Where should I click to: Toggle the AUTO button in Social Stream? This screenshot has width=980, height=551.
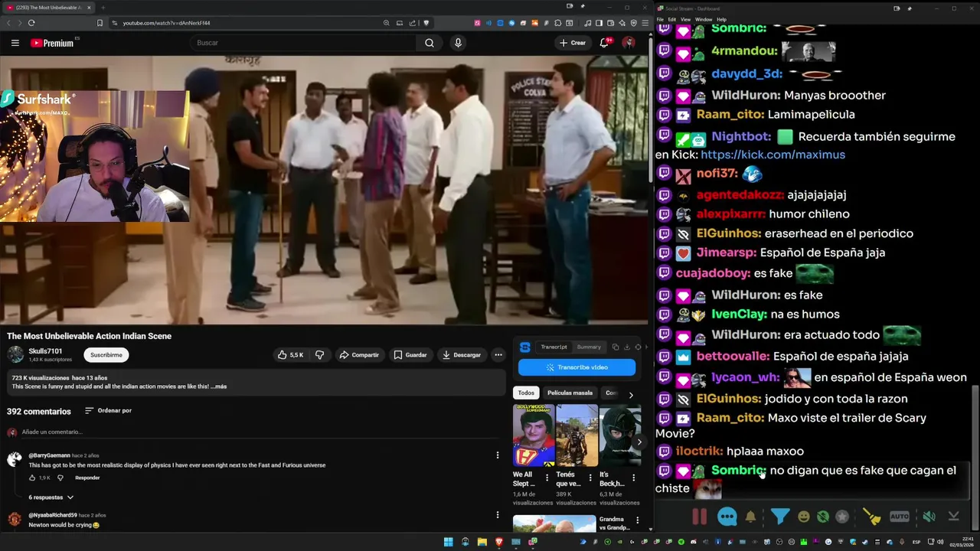pyautogui.click(x=900, y=517)
